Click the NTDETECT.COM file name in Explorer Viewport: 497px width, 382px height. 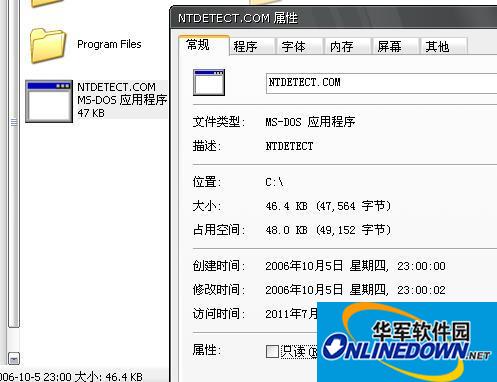tap(116, 87)
